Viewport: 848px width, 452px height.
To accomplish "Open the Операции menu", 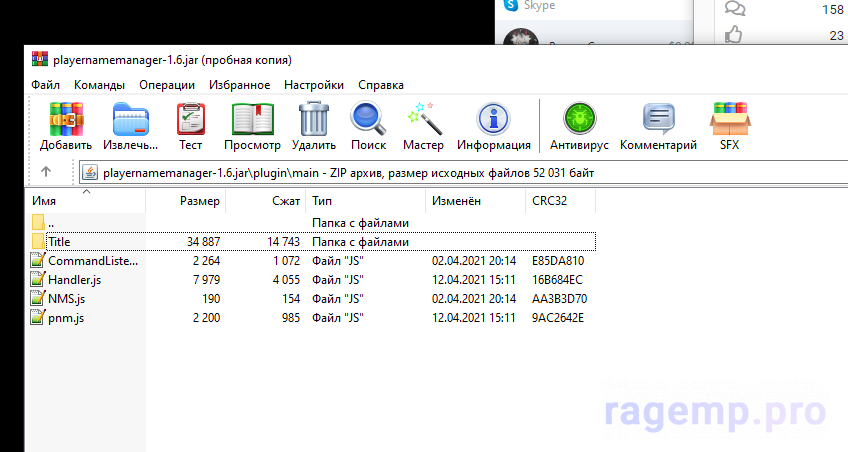I will click(x=167, y=85).
